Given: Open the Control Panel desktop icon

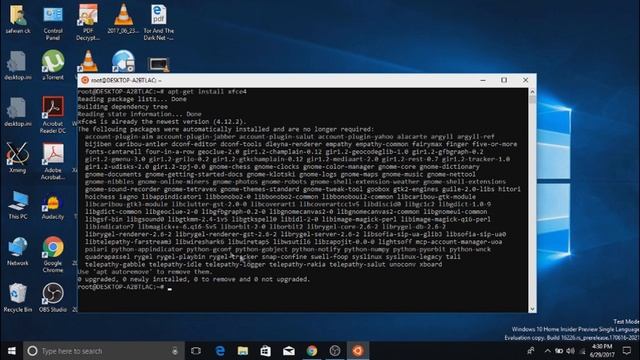Looking at the screenshot, I should coord(53,22).
